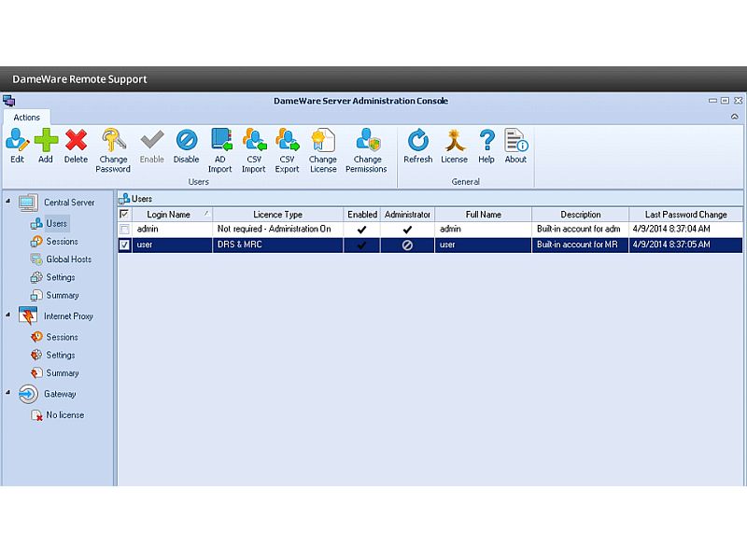Delete the selected user with the red X
Viewport: 747px width, 560px height.
tap(76, 146)
